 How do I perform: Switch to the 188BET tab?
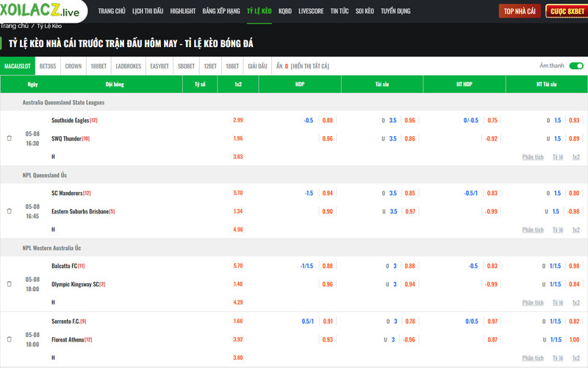point(98,66)
